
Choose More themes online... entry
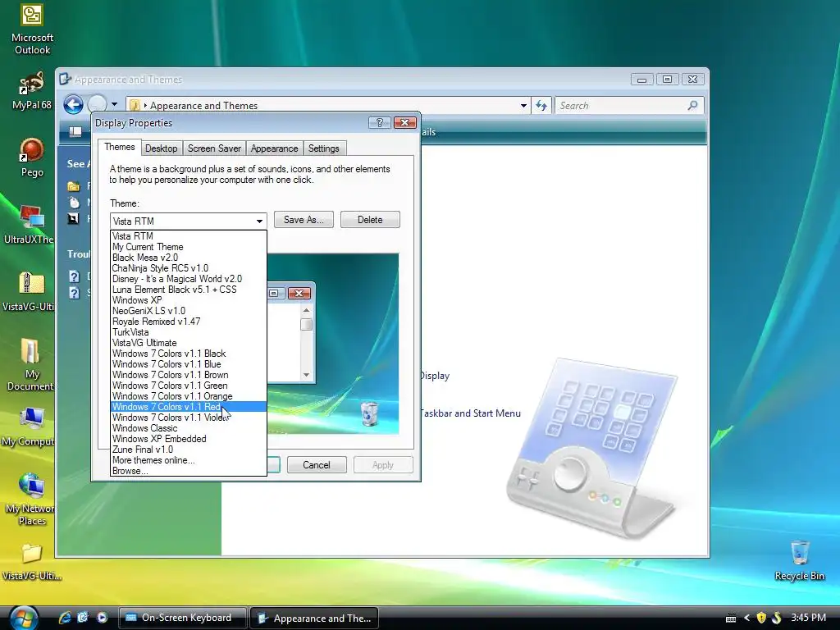[x=189, y=460]
